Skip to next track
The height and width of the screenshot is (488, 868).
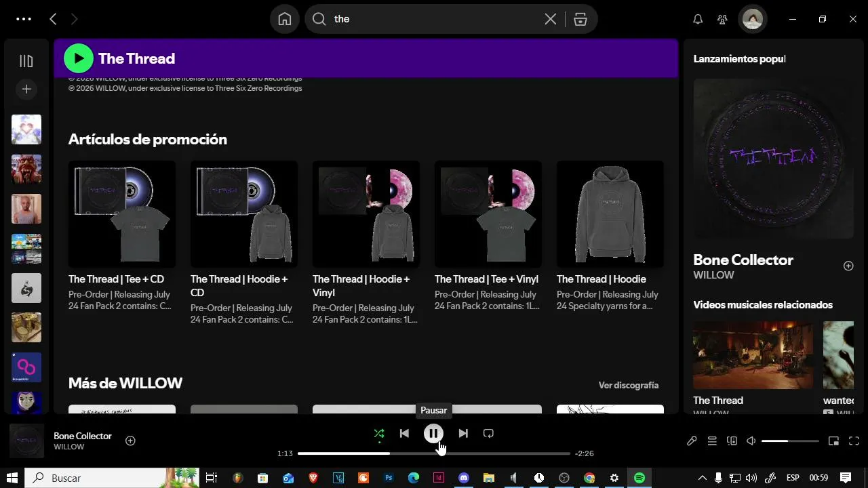point(463,434)
